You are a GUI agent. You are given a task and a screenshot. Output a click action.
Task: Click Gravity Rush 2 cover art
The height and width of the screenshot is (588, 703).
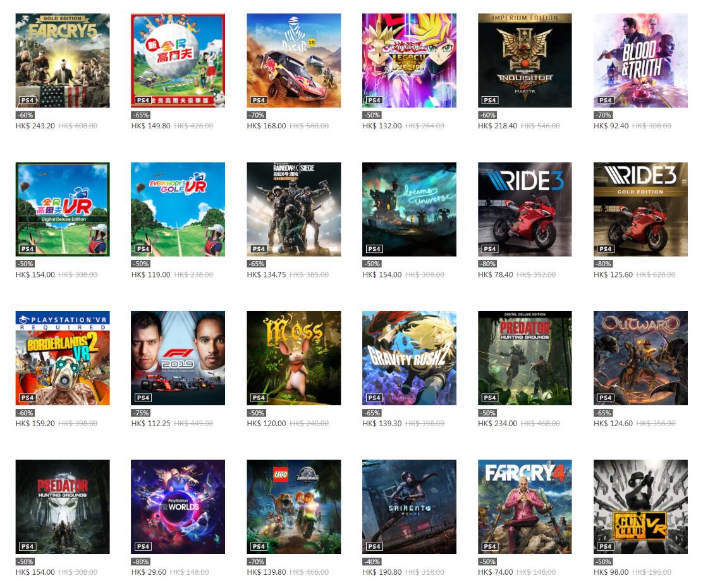409,358
